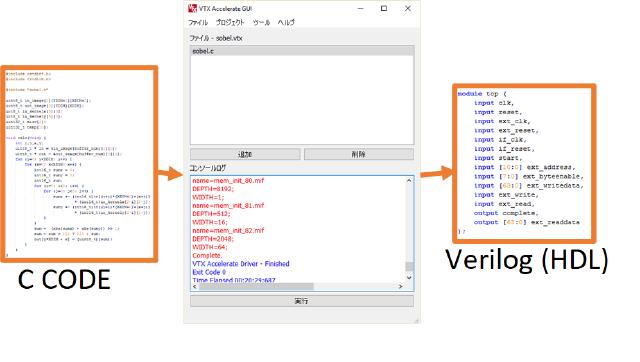
Task: Click the VTX Accelerate Driver - Finished line
Action: pos(241,264)
